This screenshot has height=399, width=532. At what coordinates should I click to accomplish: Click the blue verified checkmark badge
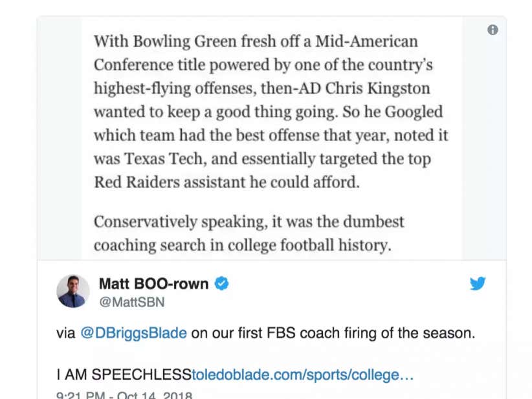[x=221, y=283]
